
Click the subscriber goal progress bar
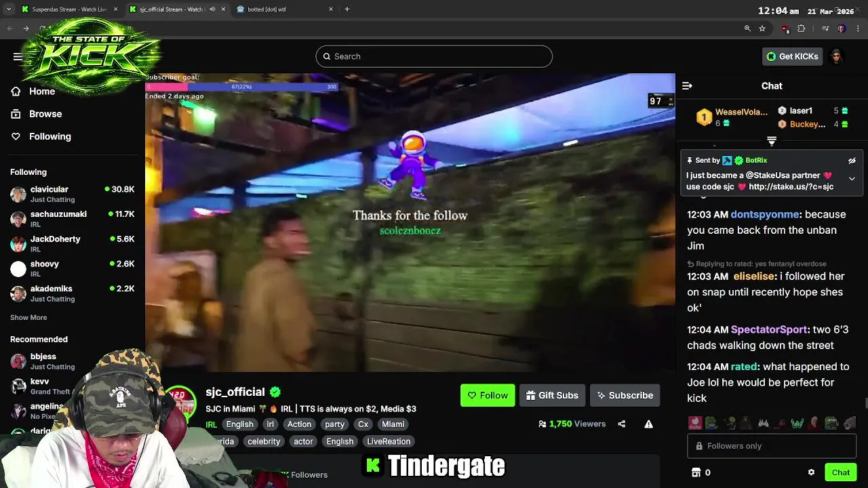click(242, 87)
